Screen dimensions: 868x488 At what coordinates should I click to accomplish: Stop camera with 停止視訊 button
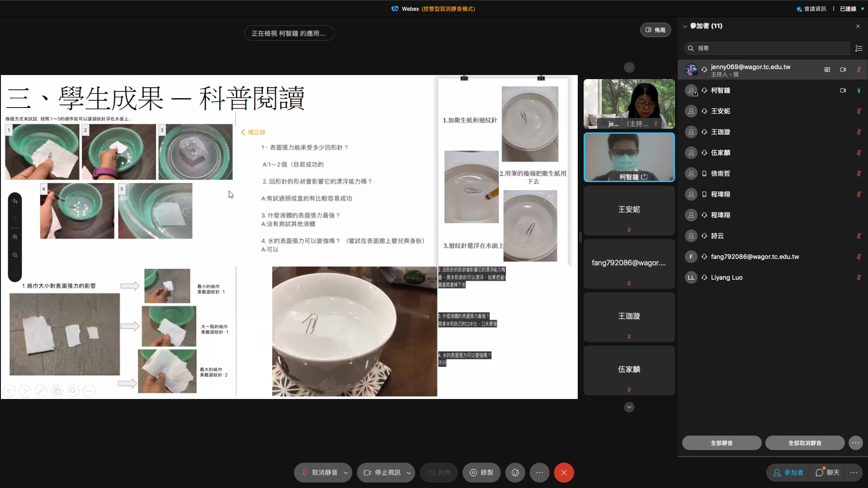(x=382, y=473)
